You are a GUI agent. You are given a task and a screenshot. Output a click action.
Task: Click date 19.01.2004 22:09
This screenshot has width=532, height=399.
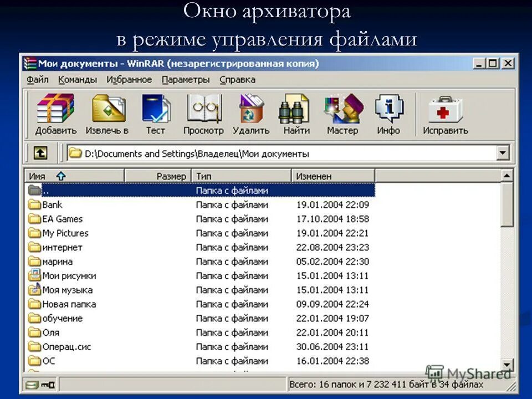click(332, 204)
